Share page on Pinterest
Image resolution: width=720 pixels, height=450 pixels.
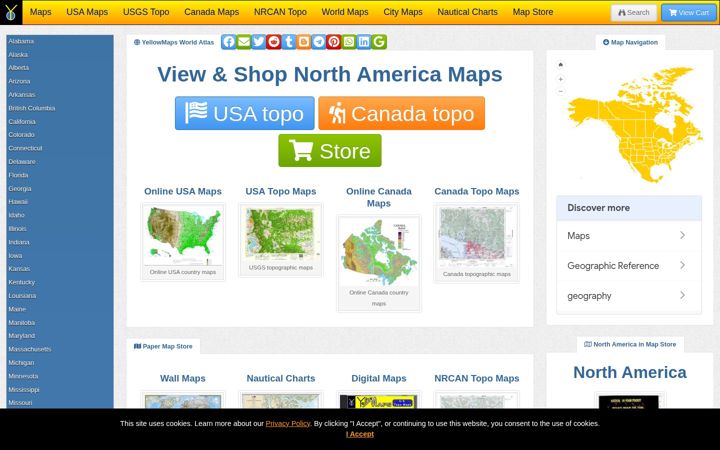(334, 42)
